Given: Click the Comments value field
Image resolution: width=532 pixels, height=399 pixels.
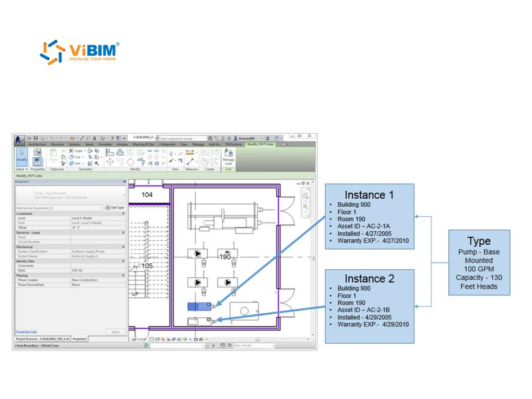Looking at the screenshot, I should point(98,265).
